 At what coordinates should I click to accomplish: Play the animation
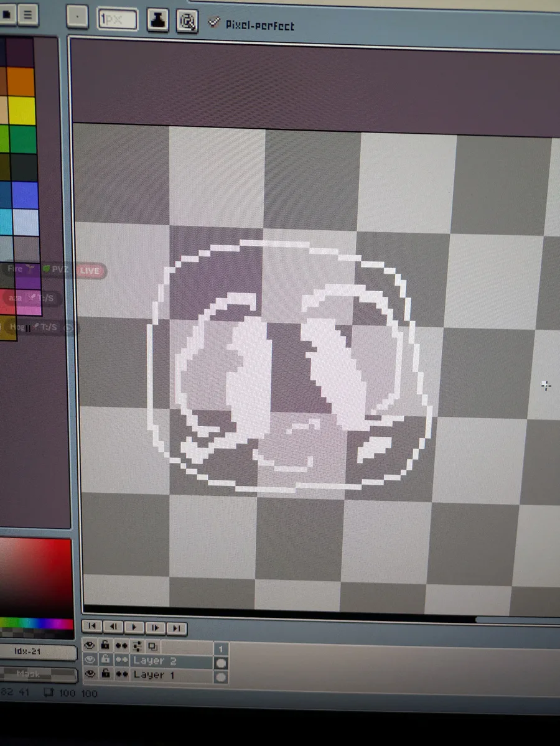134,627
